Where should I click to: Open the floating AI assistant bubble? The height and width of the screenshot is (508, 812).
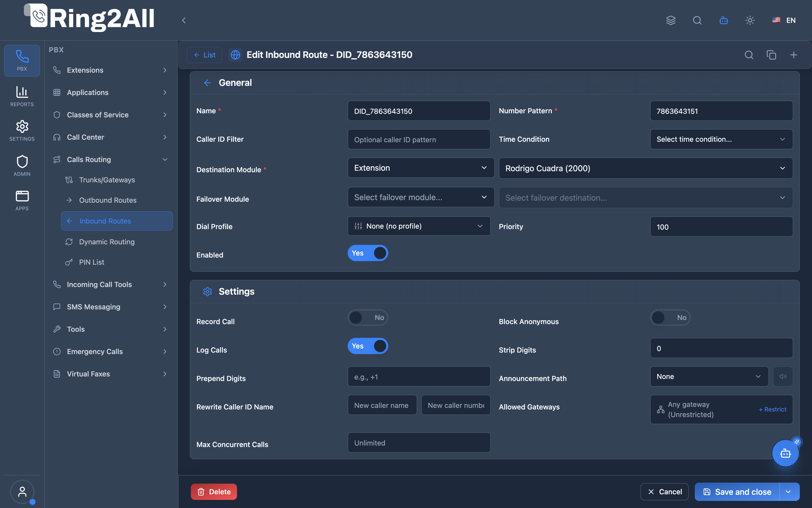coord(785,453)
